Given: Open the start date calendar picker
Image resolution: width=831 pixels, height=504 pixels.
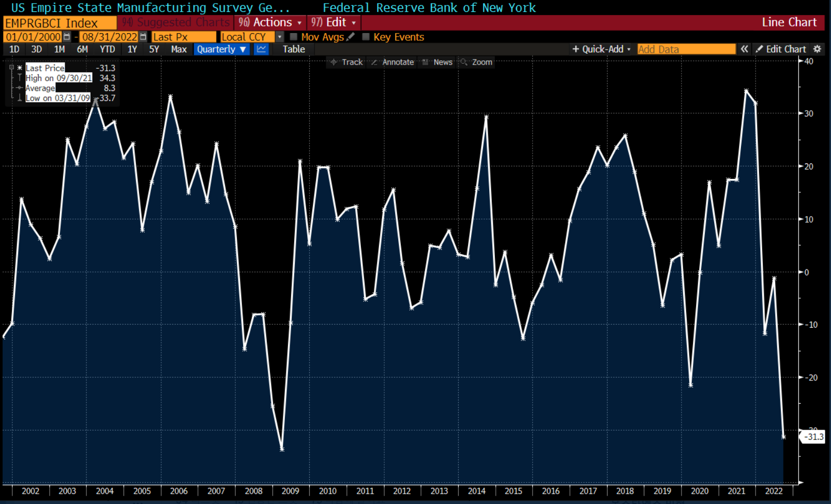Looking at the screenshot, I should point(67,37).
